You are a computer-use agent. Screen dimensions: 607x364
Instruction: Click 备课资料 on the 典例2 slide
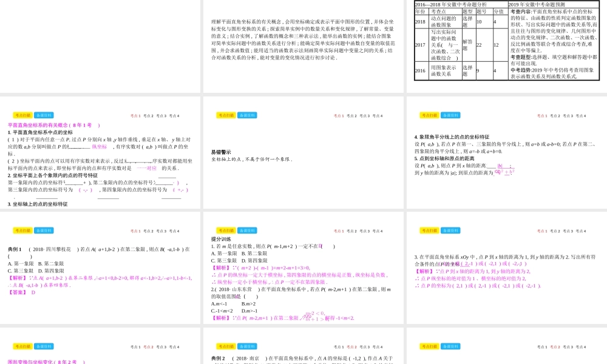(x=248, y=346)
